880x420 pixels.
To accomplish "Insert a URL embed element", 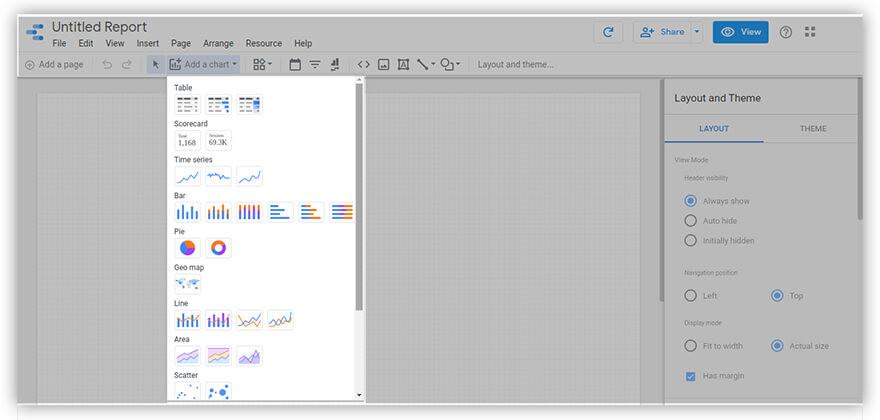I will point(364,65).
